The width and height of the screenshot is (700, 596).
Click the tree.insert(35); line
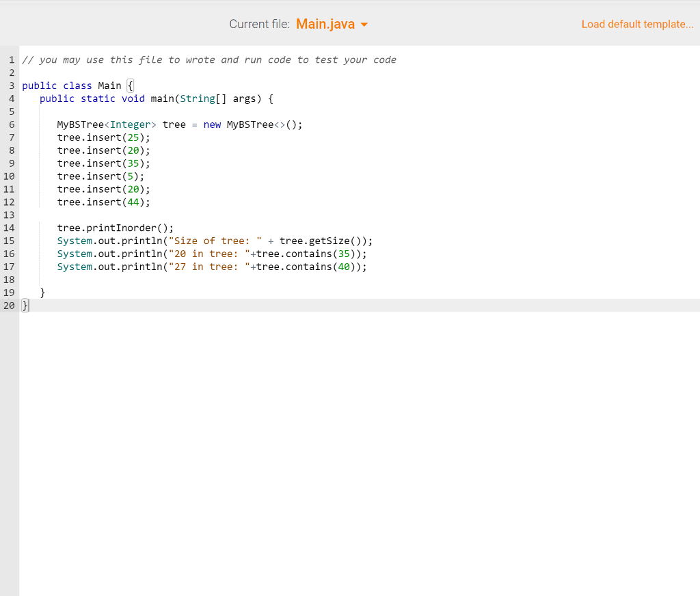(x=104, y=163)
